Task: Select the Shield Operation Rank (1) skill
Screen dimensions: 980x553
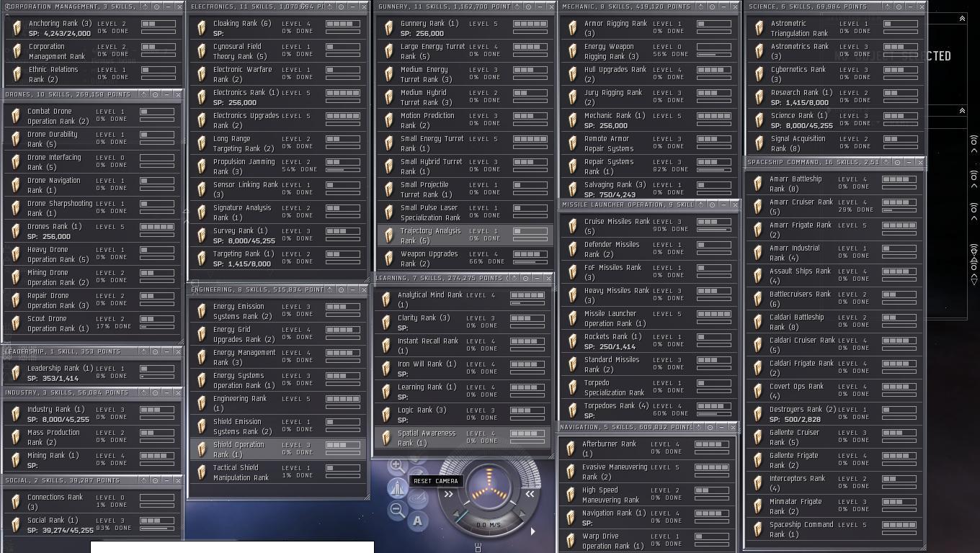Action: 278,449
